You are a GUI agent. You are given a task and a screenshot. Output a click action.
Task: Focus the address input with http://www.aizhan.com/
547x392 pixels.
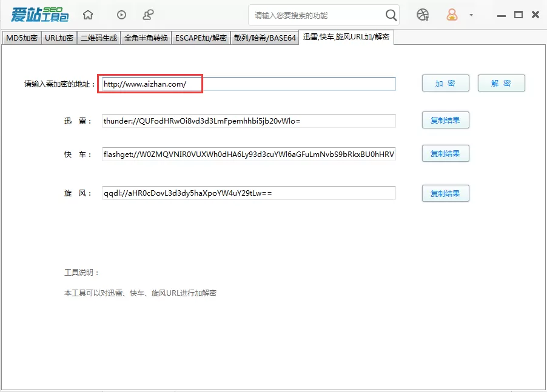pos(249,84)
